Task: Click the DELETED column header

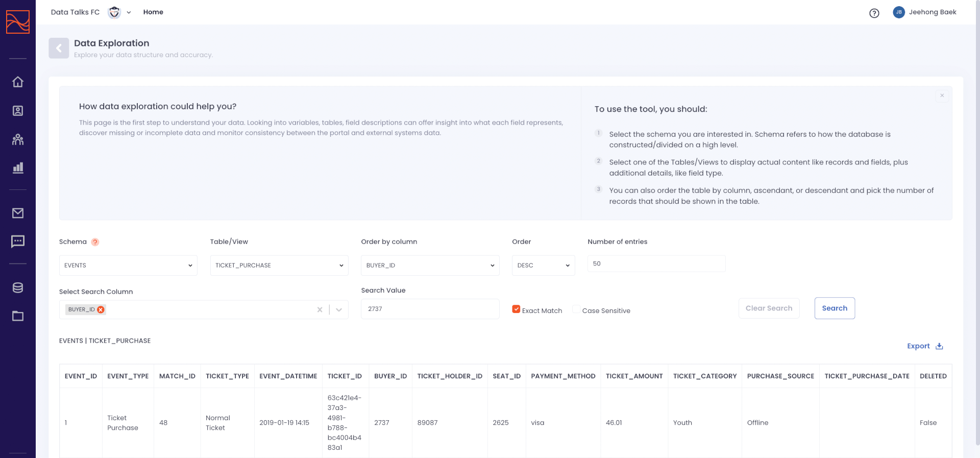Action: click(x=933, y=376)
